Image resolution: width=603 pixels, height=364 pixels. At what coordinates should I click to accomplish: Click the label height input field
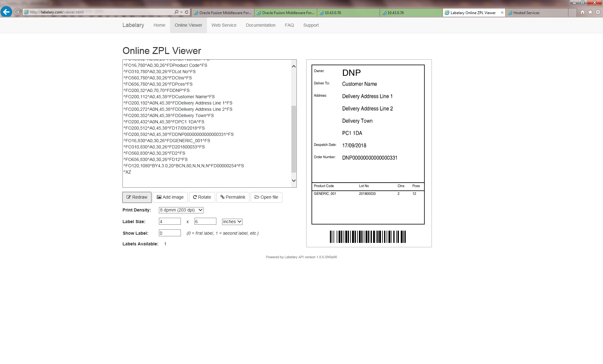[205, 222]
